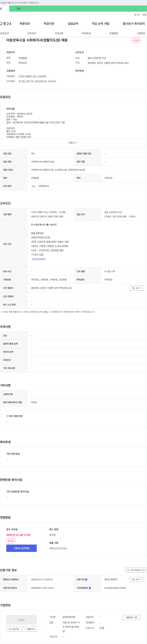This screenshot has height=644, width=147.
Task: Jump to 모집요강 section tab
Action: pyautogui.click(x=4, y=33)
